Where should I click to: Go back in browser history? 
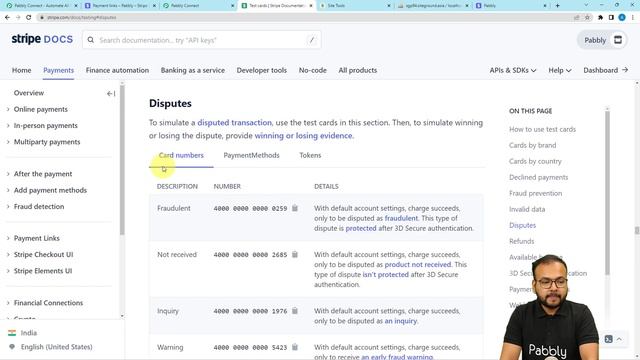(7, 17)
